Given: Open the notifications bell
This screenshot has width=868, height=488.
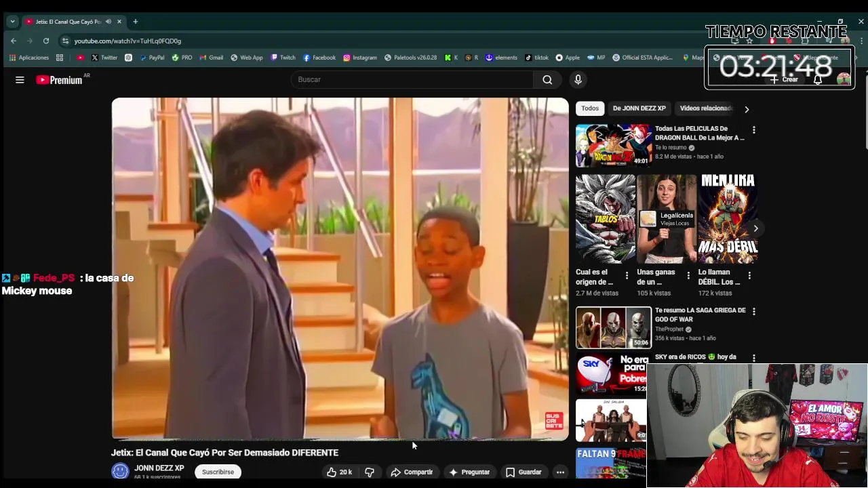Looking at the screenshot, I should (x=818, y=79).
